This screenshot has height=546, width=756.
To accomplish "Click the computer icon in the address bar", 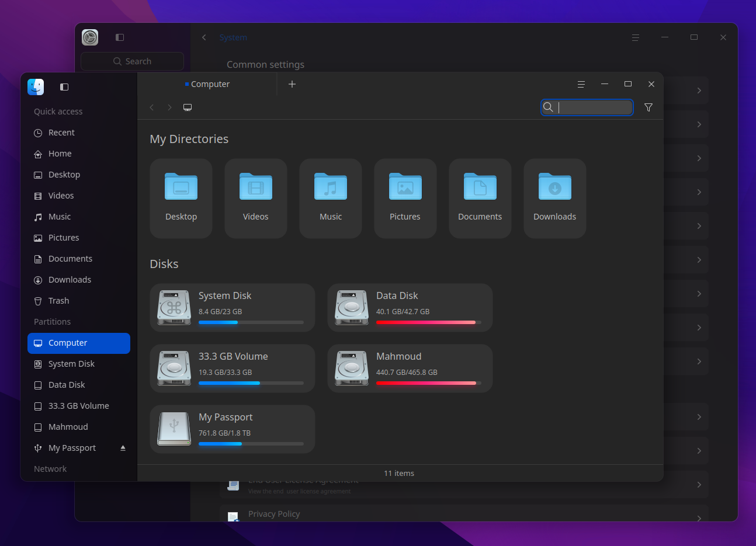I will pos(188,107).
